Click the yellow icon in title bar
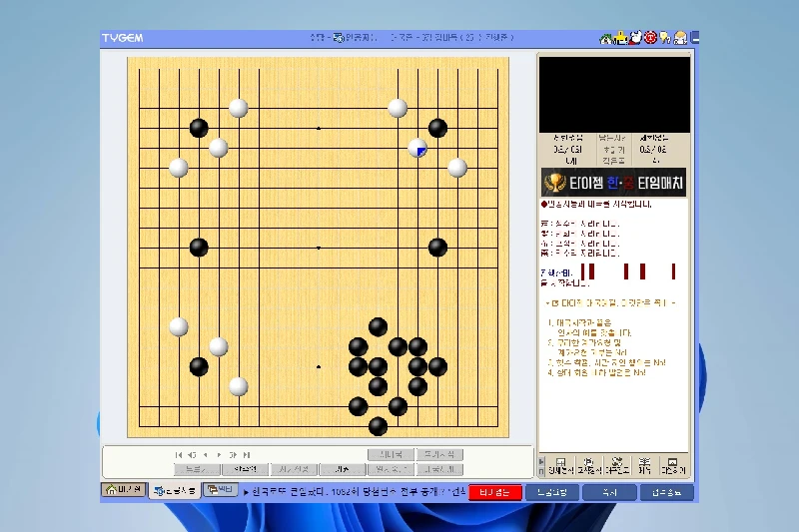The width and height of the screenshot is (799, 532). [620, 38]
